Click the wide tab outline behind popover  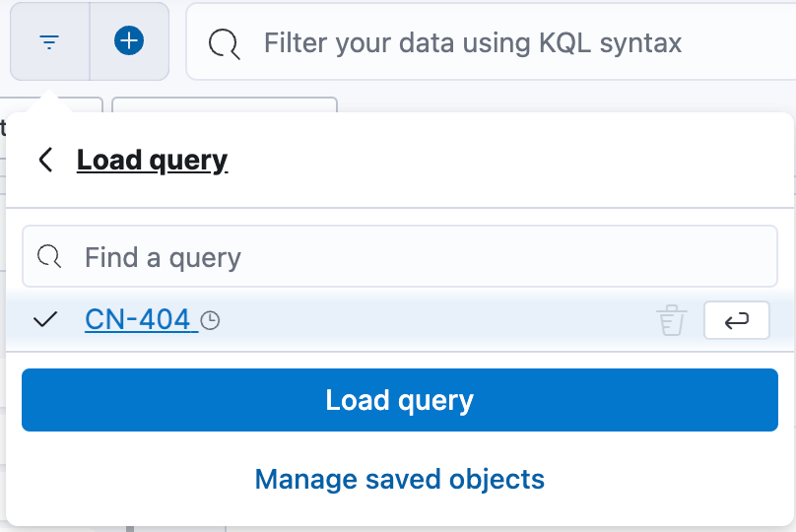(225, 104)
